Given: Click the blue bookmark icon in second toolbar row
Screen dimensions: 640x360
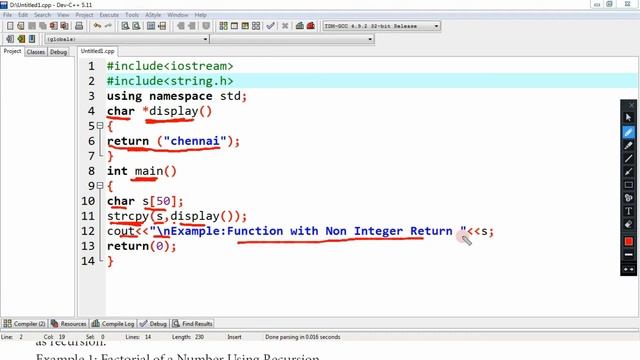Looking at the screenshot, I should 32,39.
